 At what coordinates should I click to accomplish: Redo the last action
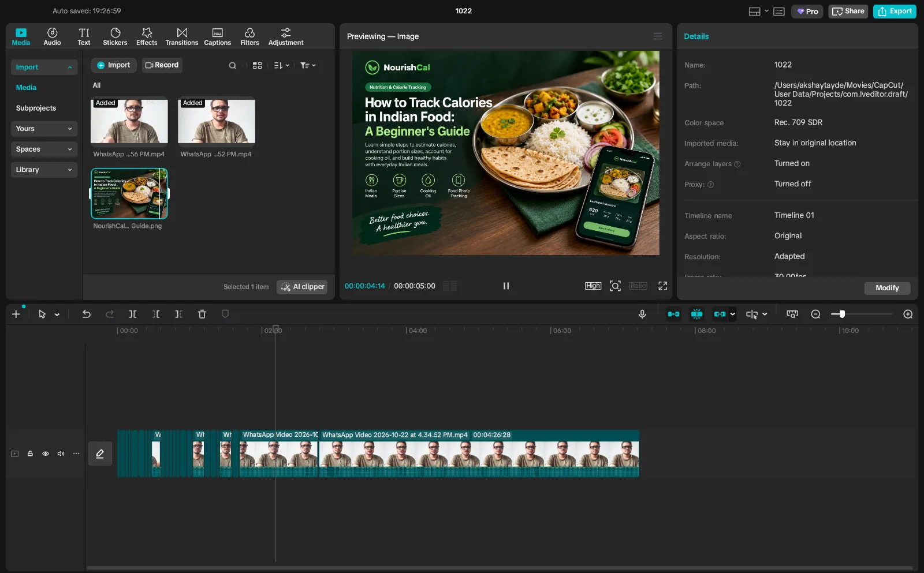110,314
